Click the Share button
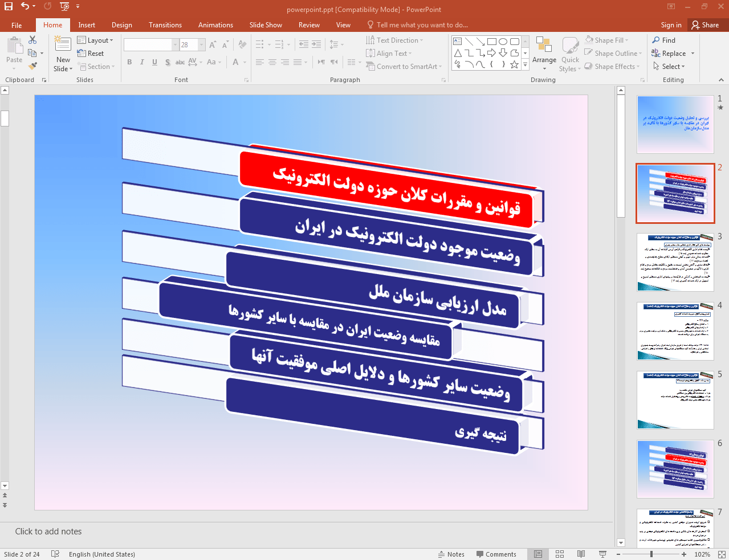Screen dimensions: 729x560 (x=705, y=25)
